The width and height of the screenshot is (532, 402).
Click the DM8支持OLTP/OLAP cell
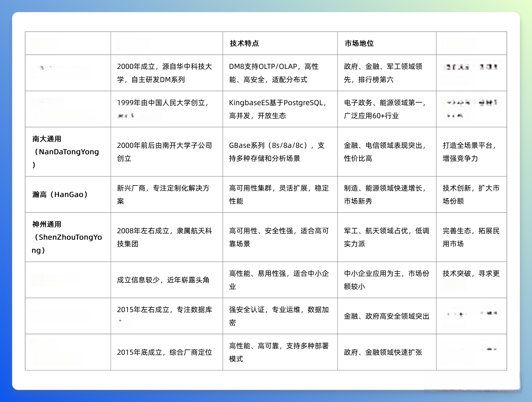(x=280, y=73)
